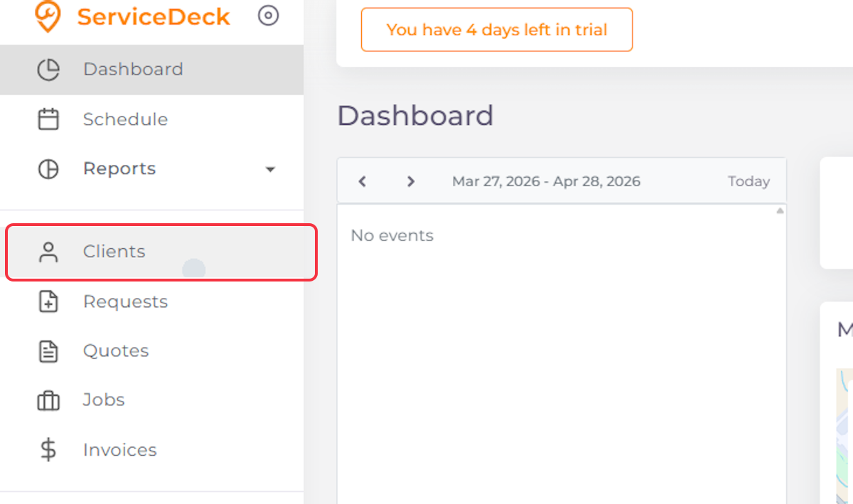
Task: Click the Reports chart icon
Action: (48, 169)
